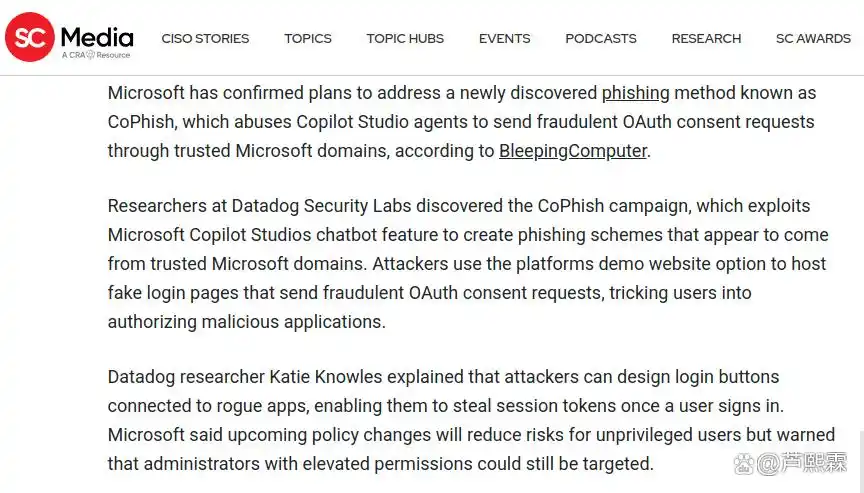This screenshot has height=493, width=864.
Task: Expand the Research menu
Action: (706, 39)
